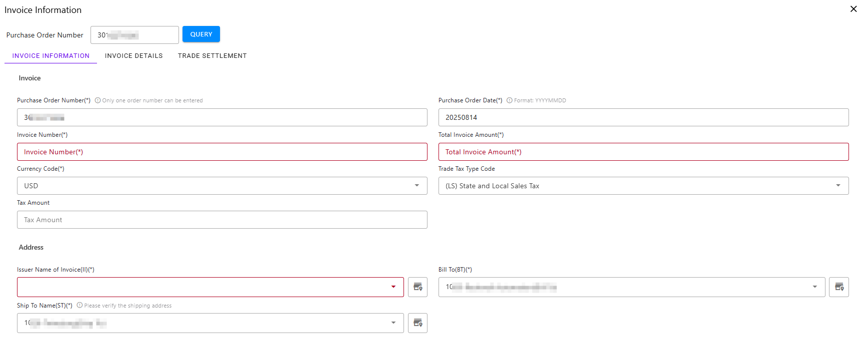
Task: Open address lookup icon for Bill To
Action: [x=838, y=287]
